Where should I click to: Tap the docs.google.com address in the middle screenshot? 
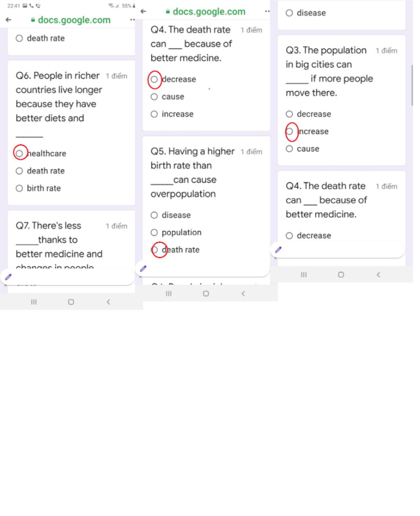(209, 11)
